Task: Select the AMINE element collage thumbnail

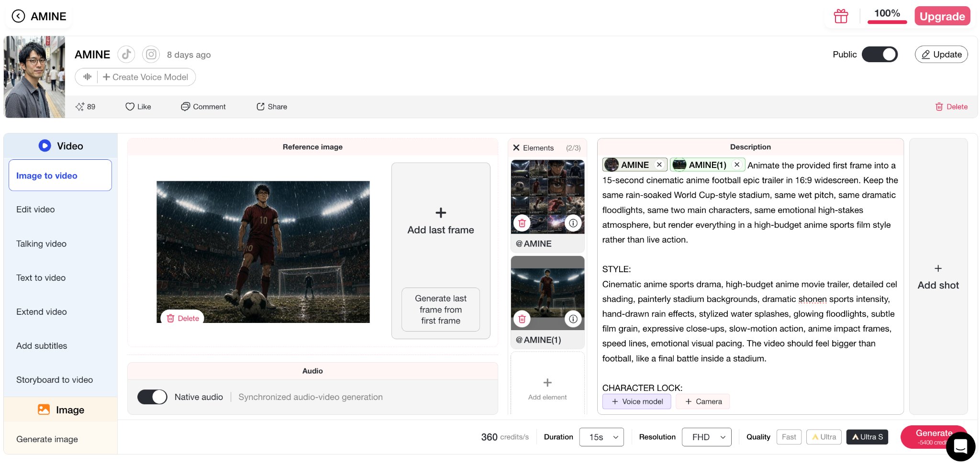Action: (x=547, y=197)
